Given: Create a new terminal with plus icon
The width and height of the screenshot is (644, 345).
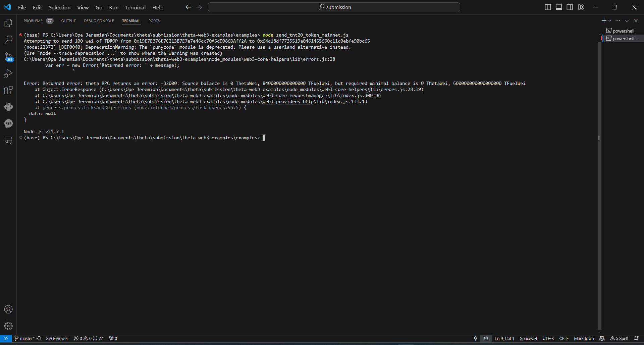Looking at the screenshot, I should tap(604, 20).
